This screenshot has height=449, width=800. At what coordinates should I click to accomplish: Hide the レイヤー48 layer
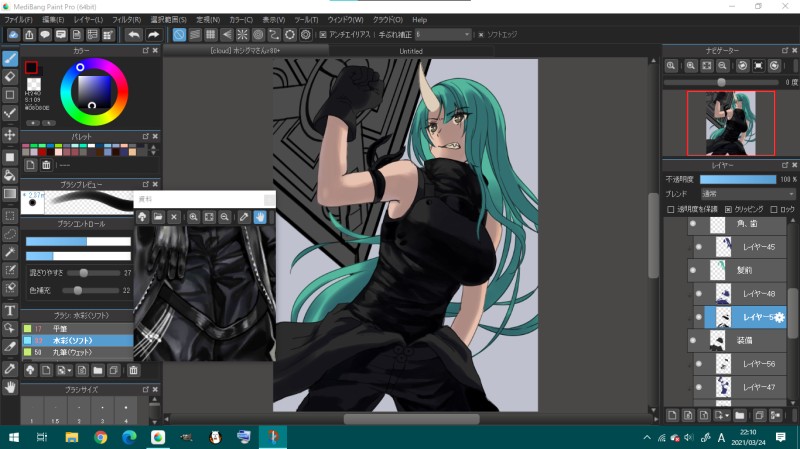[x=698, y=293]
